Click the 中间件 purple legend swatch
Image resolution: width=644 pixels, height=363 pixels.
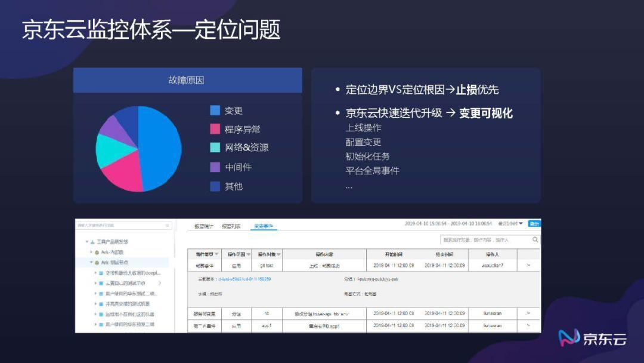pos(215,167)
